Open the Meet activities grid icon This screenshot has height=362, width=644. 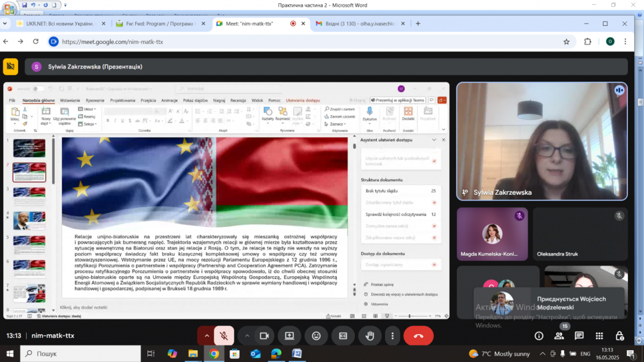coord(599,336)
